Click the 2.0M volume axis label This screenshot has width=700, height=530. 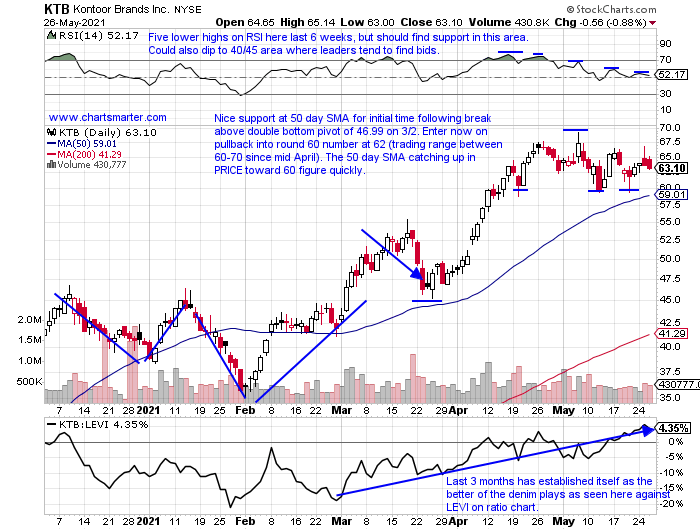click(30, 320)
